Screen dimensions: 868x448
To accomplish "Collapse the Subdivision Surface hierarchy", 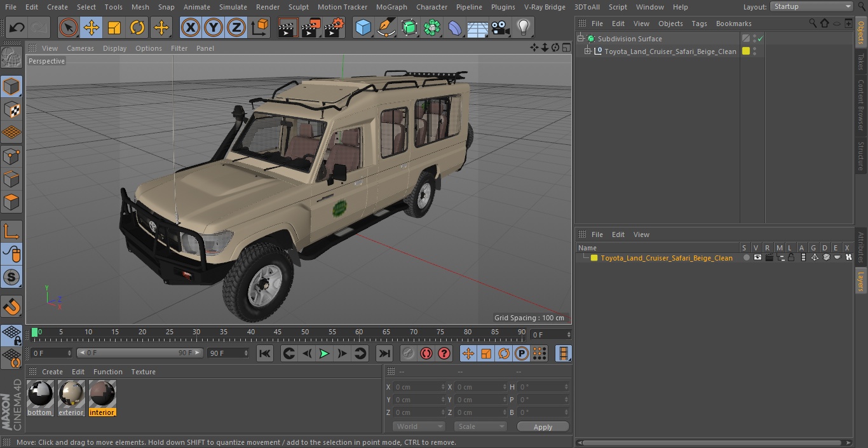I will (x=580, y=39).
